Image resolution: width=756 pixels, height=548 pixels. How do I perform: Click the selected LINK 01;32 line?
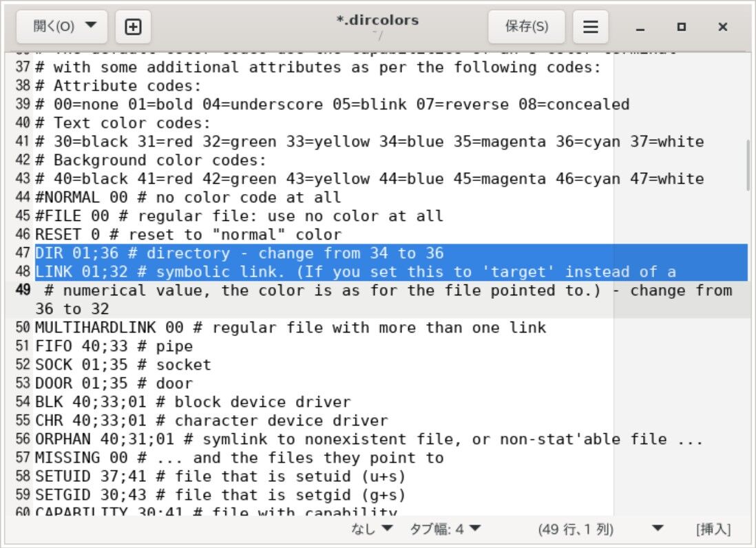[x=207, y=271]
